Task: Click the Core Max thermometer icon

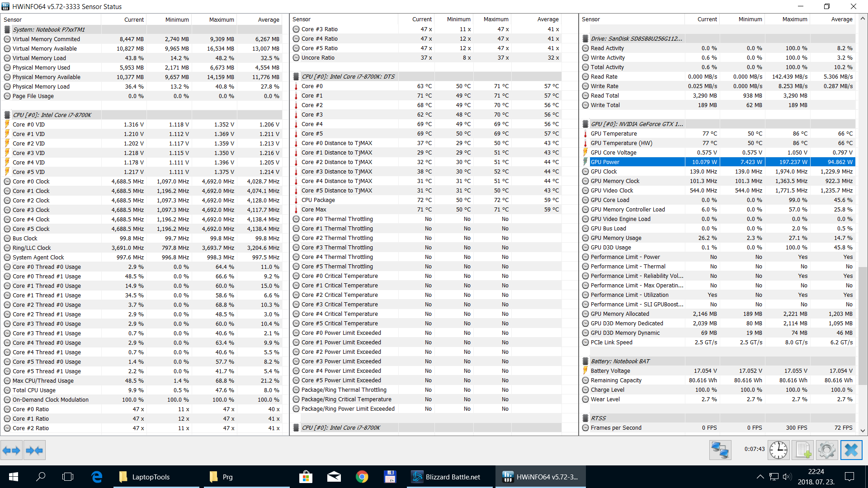Action: pos(296,209)
